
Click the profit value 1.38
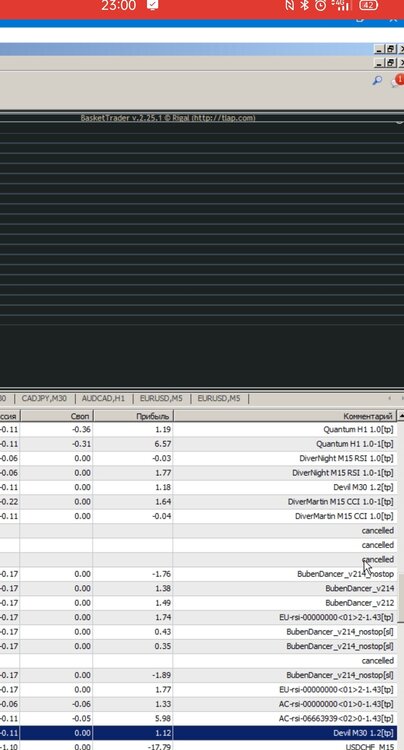point(163,588)
